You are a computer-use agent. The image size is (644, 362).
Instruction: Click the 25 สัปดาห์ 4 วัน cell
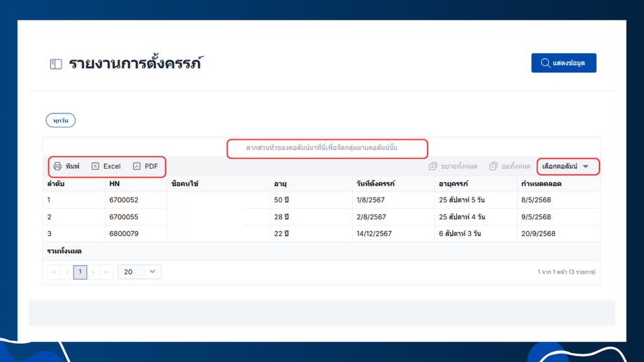475,217
